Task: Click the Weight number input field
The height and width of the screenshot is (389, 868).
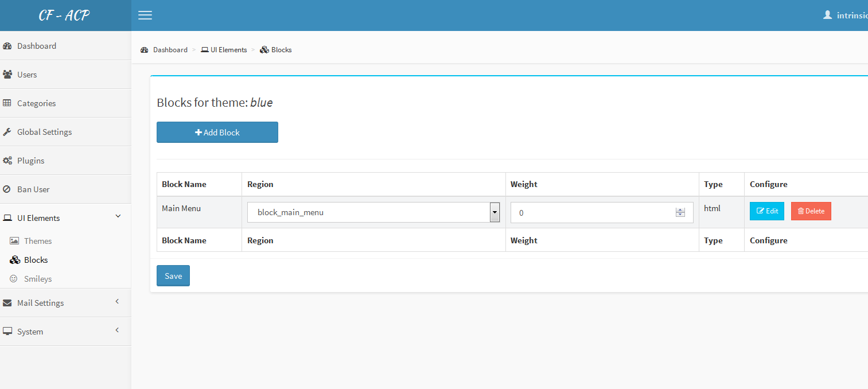Action: (602, 212)
